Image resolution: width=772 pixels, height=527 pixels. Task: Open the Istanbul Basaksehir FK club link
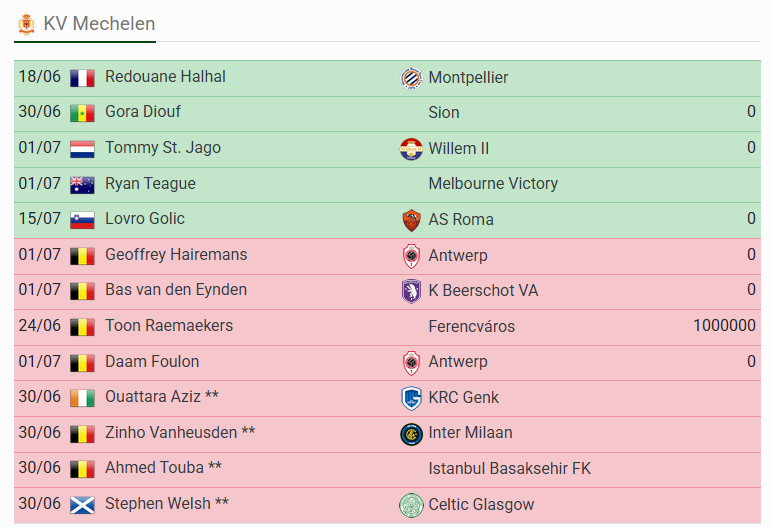pyautogui.click(x=510, y=468)
